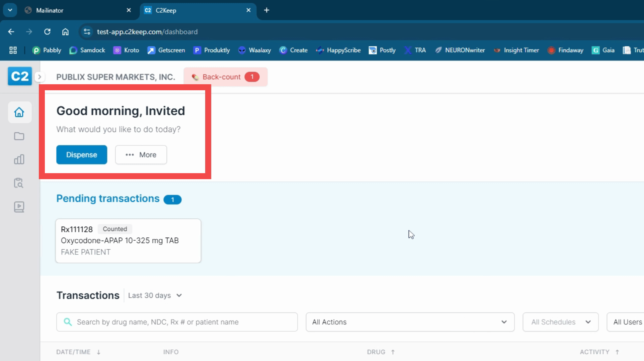The width and height of the screenshot is (644, 361).
Task: Sort by DRUG column header
Action: click(381, 352)
